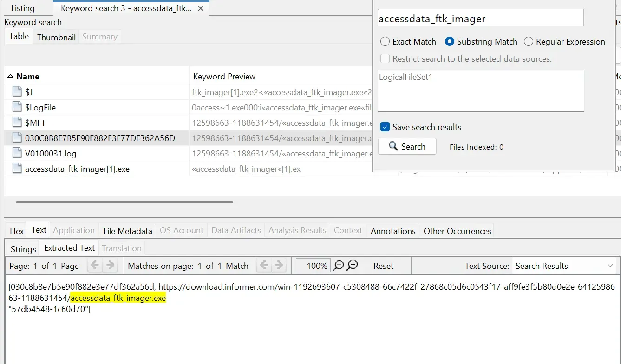This screenshot has height=364, width=621.
Task: Switch to the Strings sub-tab
Action: (x=23, y=249)
